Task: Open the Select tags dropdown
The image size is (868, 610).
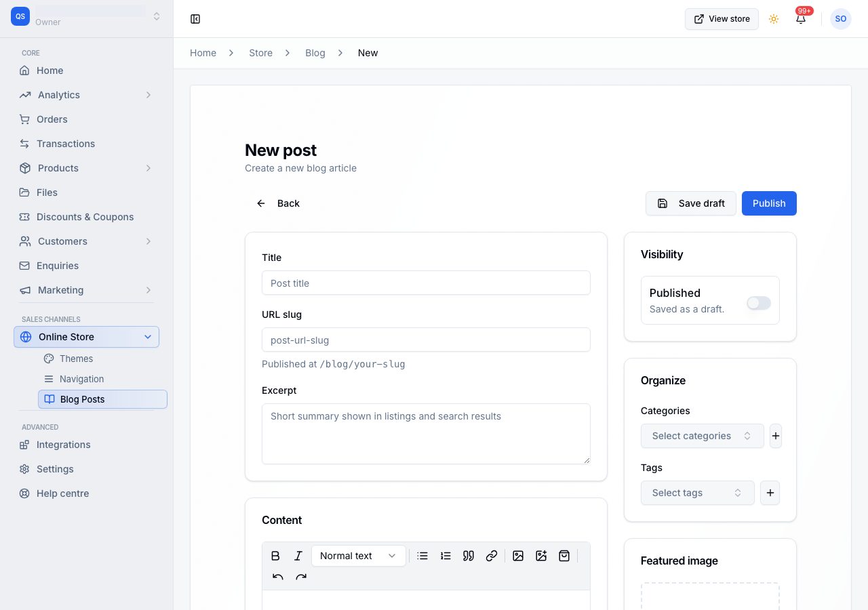Action: 698,493
